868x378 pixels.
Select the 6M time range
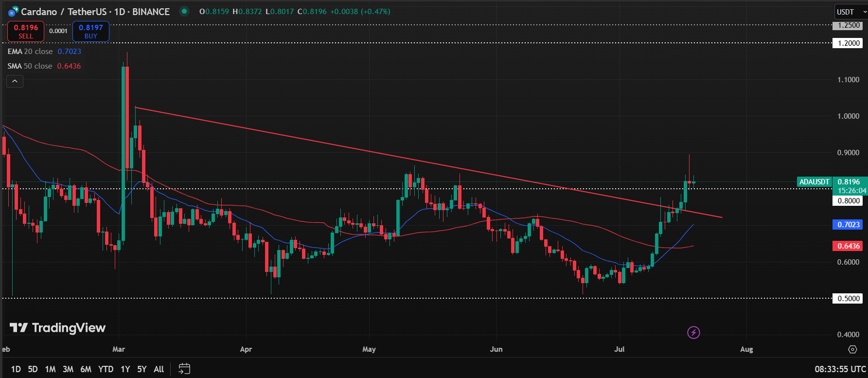point(86,369)
